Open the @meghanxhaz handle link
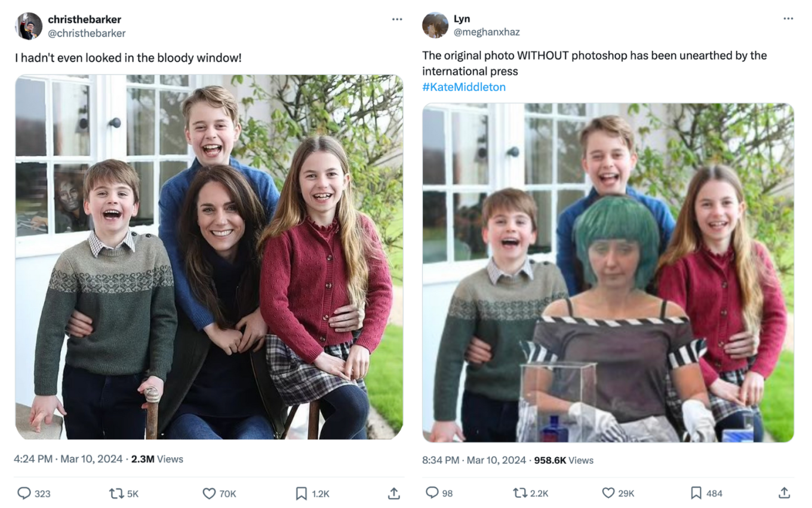Screen dimensions: 812x508 (x=487, y=32)
